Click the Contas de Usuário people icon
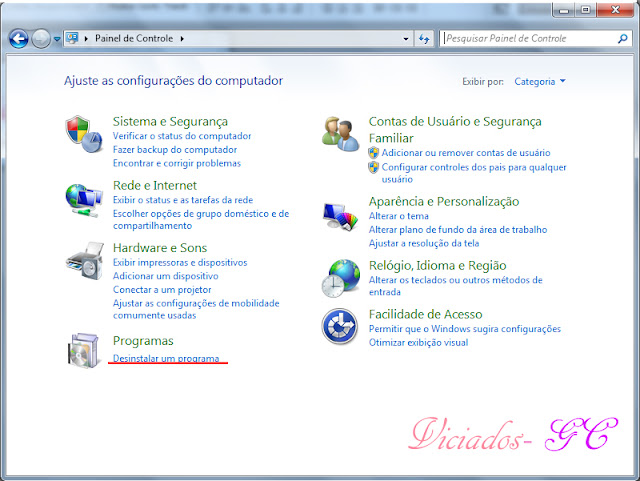This screenshot has height=481, width=640. [x=340, y=134]
